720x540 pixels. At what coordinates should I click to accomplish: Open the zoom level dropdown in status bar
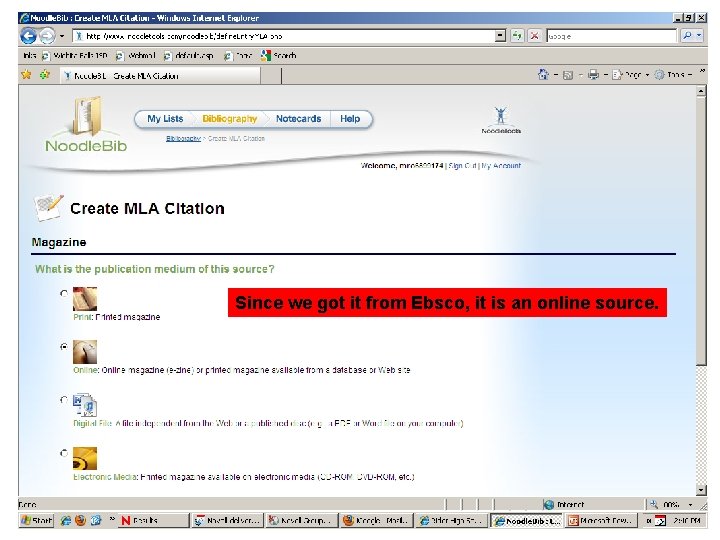click(691, 505)
